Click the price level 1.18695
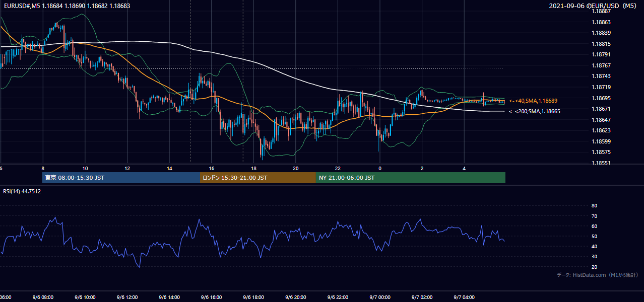 click(x=600, y=98)
